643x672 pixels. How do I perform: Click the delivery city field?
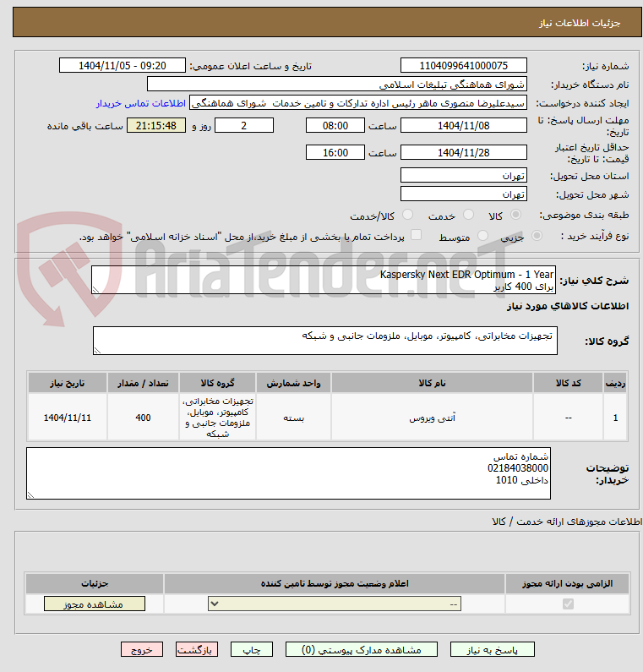pyautogui.click(x=464, y=194)
